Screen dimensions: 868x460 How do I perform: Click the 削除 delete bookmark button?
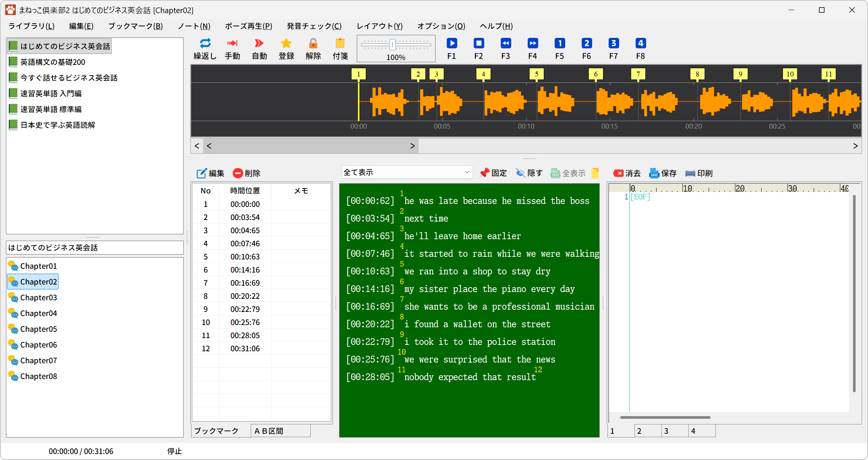coord(247,173)
